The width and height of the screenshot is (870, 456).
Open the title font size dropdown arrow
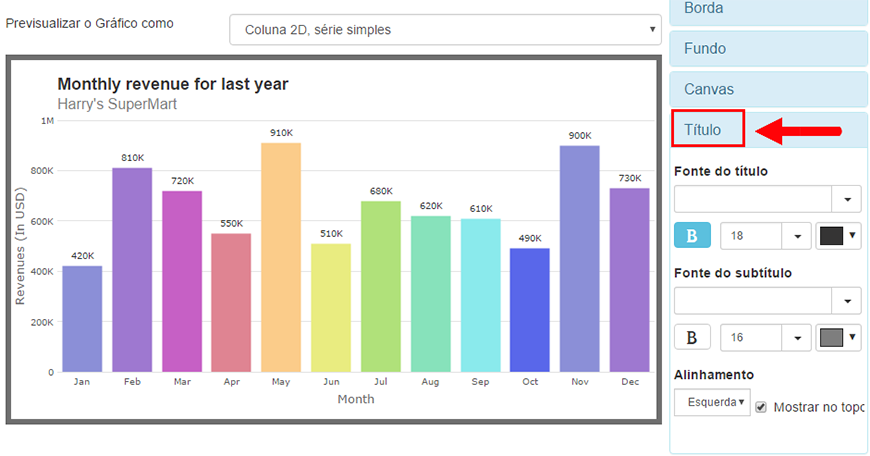[x=797, y=236]
